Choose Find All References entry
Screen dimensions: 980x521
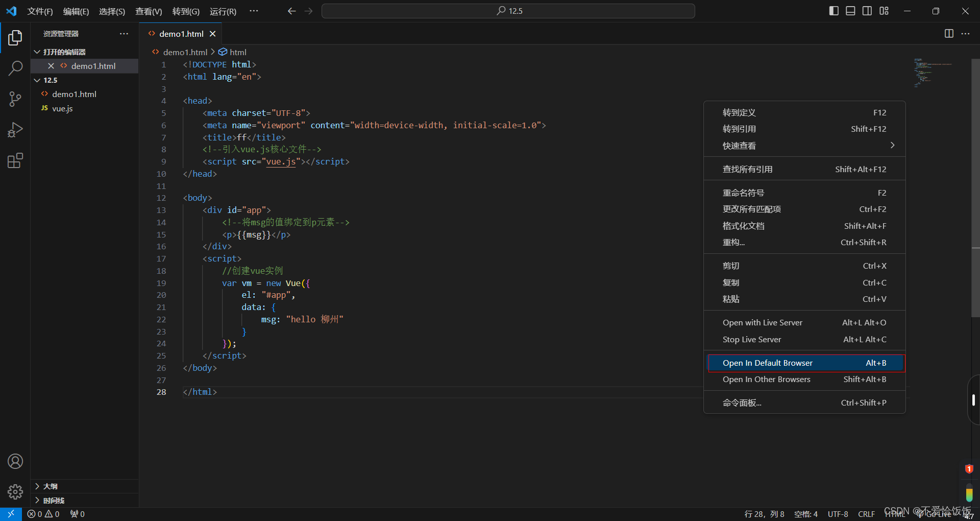[804, 169]
